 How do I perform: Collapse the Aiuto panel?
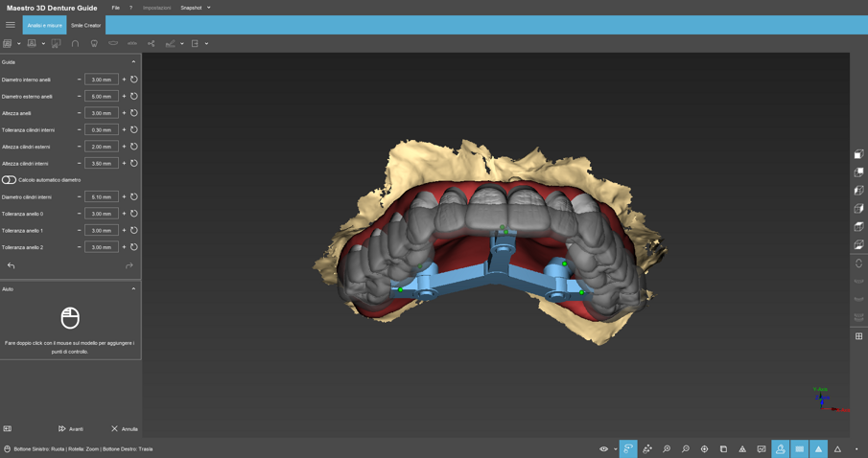[x=133, y=288]
